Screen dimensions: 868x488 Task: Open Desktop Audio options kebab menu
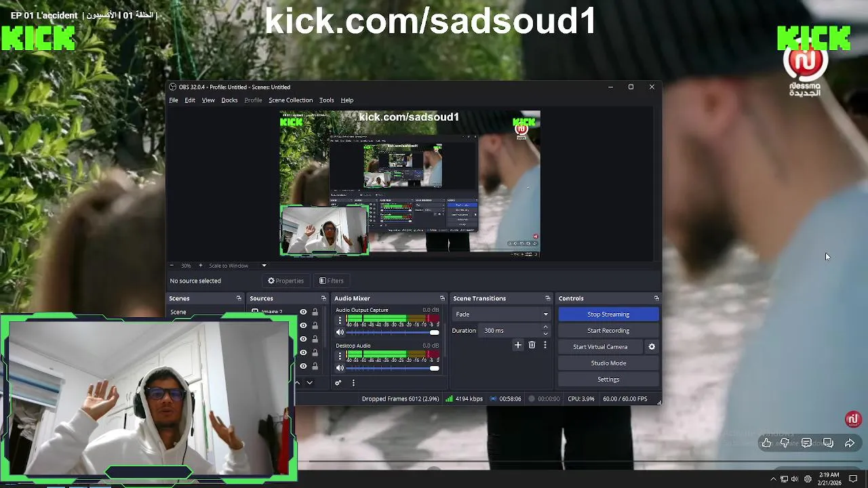point(340,355)
